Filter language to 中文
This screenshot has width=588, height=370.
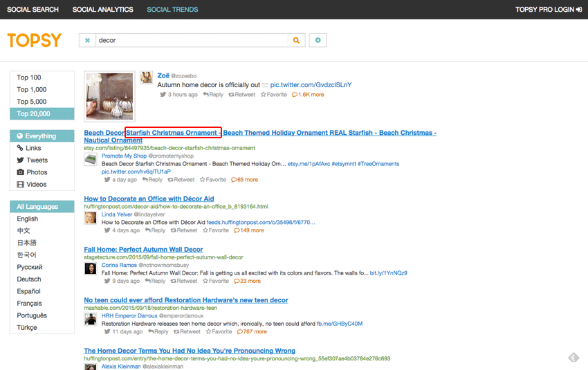(x=42, y=230)
